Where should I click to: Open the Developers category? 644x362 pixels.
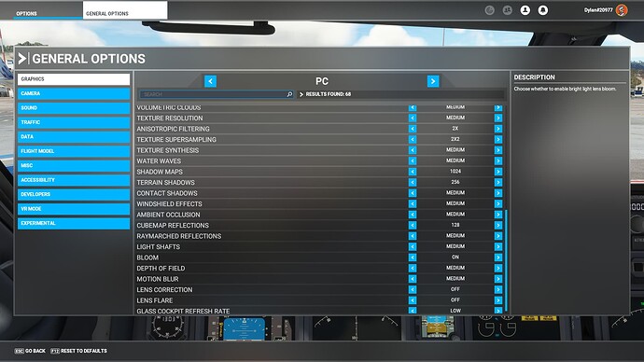point(74,195)
